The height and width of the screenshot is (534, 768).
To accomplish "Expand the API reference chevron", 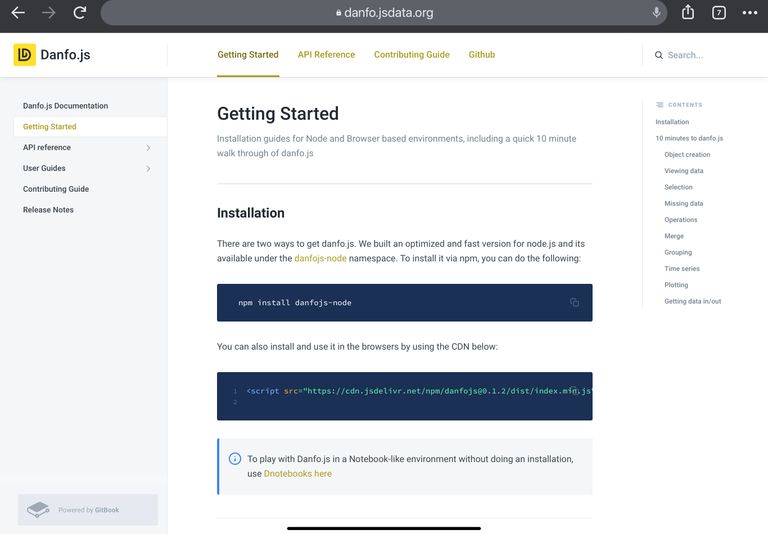I will pyautogui.click(x=148, y=147).
